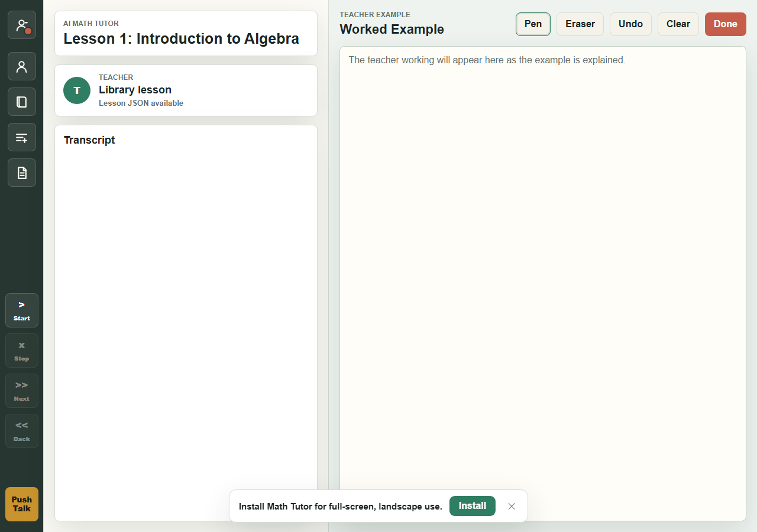Image resolution: width=757 pixels, height=532 pixels.
Task: Open the user status icon with red dot
Action: 22,25
